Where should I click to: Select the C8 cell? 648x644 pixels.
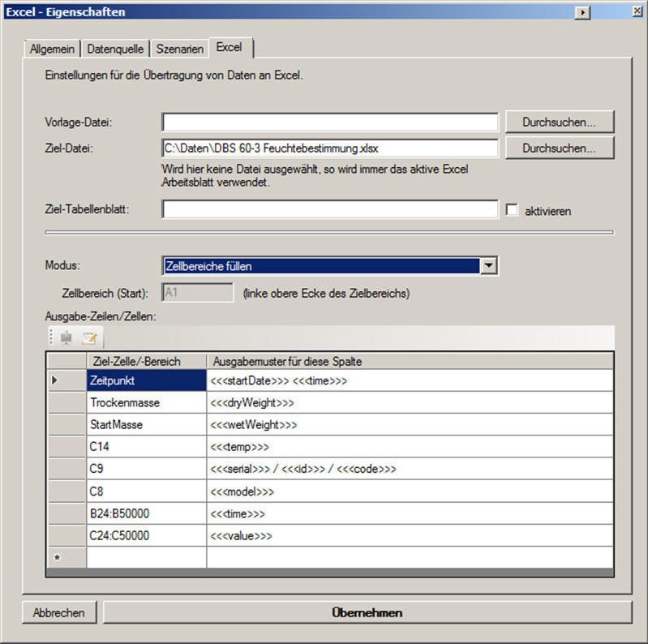point(146,491)
